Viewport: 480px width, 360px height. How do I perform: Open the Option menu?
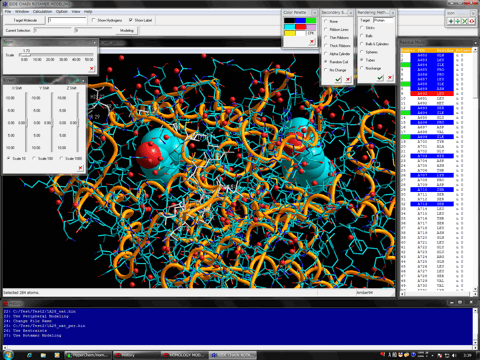point(62,12)
